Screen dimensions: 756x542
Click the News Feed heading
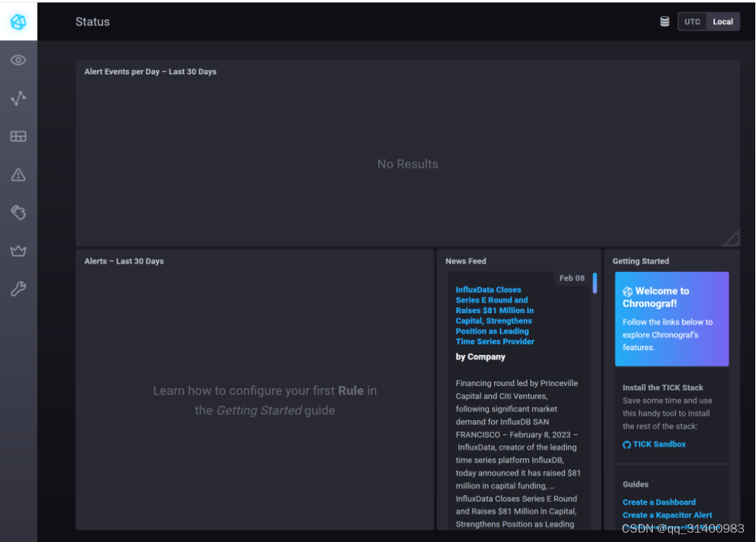point(466,261)
